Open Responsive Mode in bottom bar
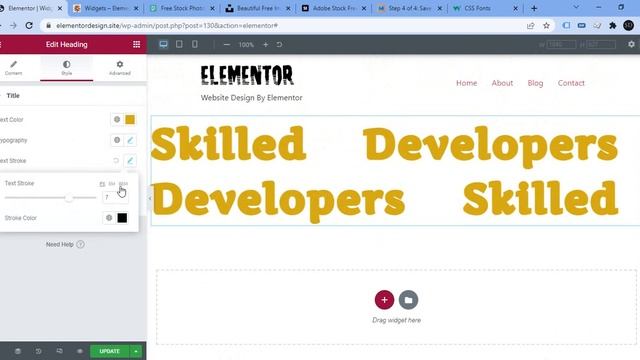Viewport: 640px width, 360px height. coord(60,351)
